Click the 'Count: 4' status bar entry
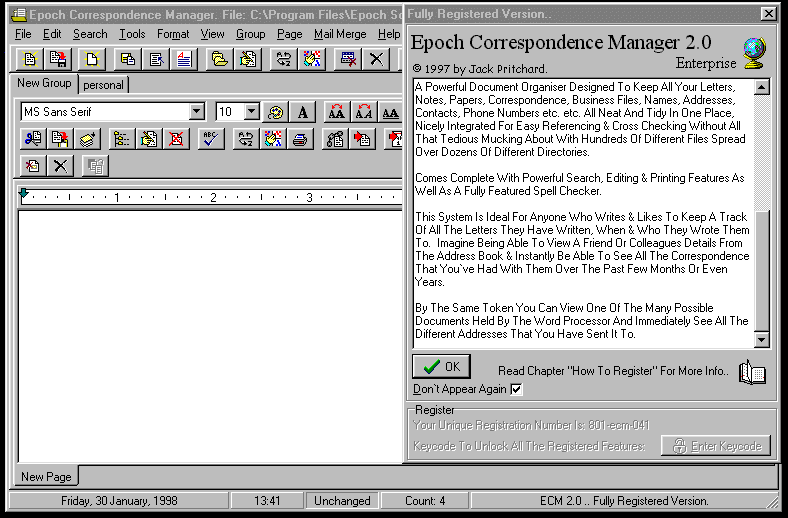Screen dimensions: 788x518 point(425,501)
